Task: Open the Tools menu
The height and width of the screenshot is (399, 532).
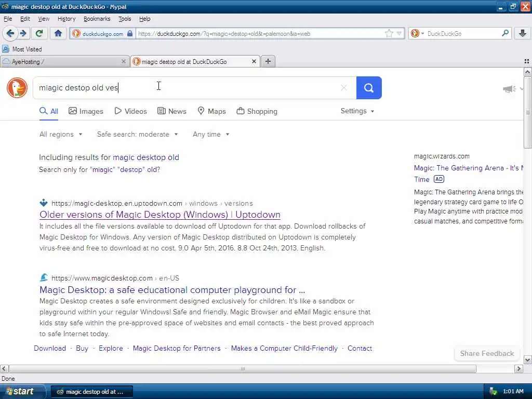Action: point(125,19)
